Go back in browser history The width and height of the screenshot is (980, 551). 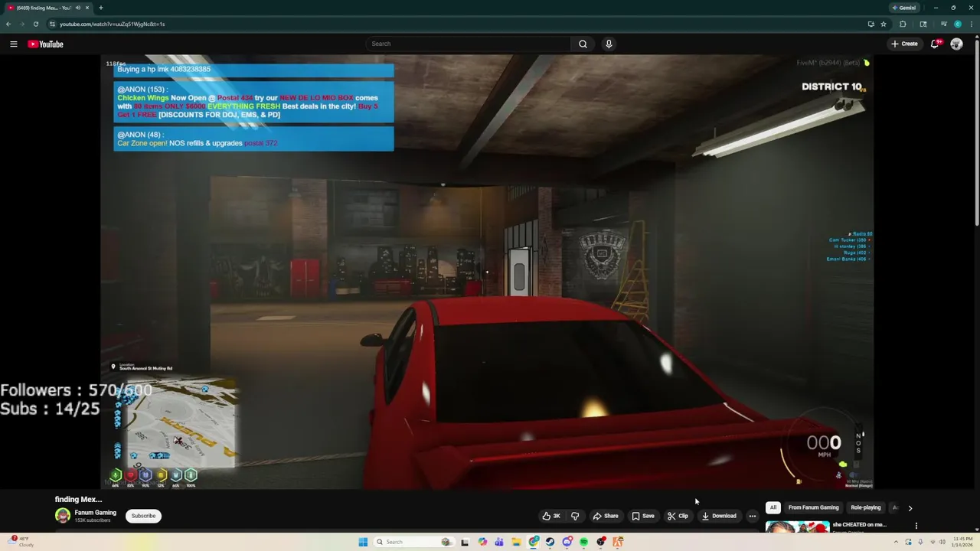tap(8, 24)
